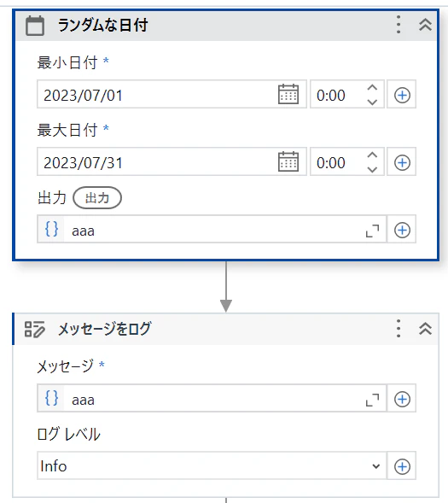Click plus icon beside ログ レベル dropdown
Viewport: 448px width, 503px height.
tap(402, 466)
